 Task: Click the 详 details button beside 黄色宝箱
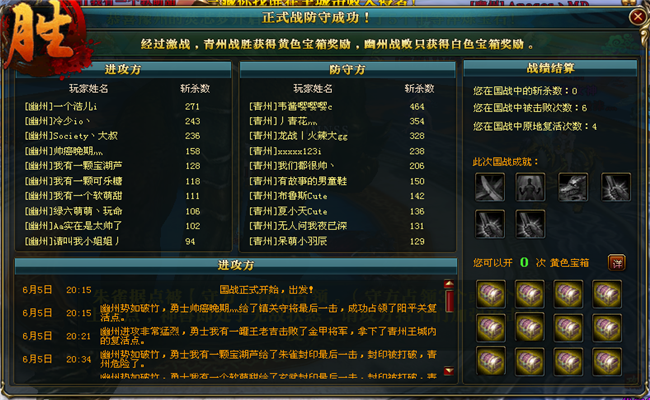click(x=617, y=263)
